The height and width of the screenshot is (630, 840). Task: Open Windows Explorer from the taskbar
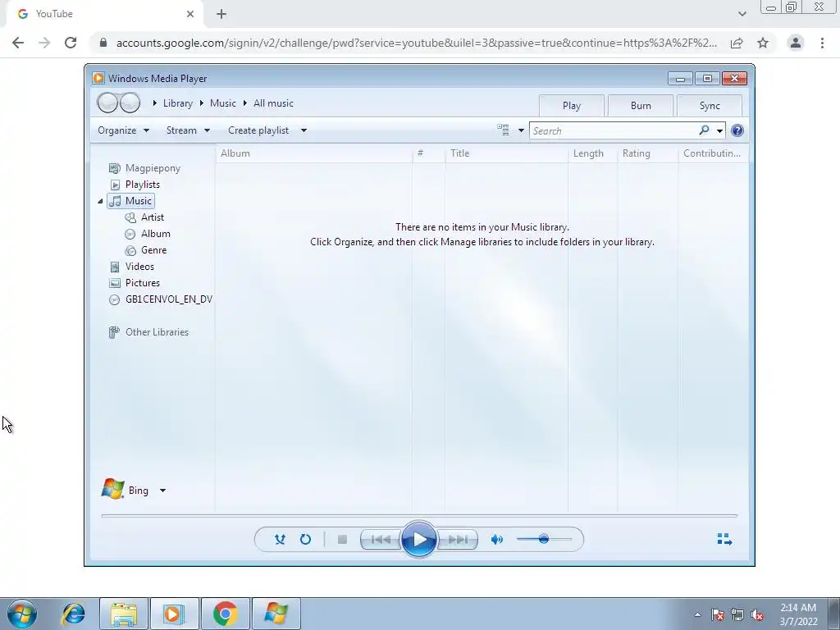tap(124, 614)
